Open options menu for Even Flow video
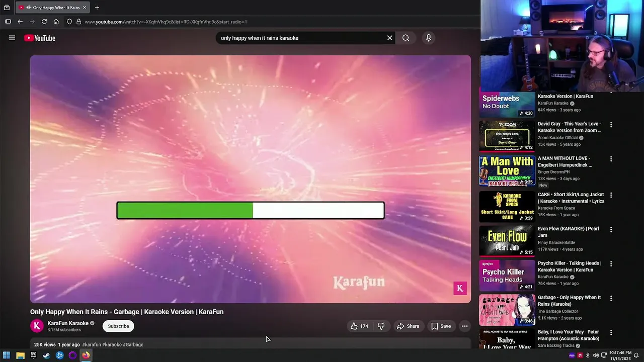Screen dimensions: 644x362 click(611, 229)
